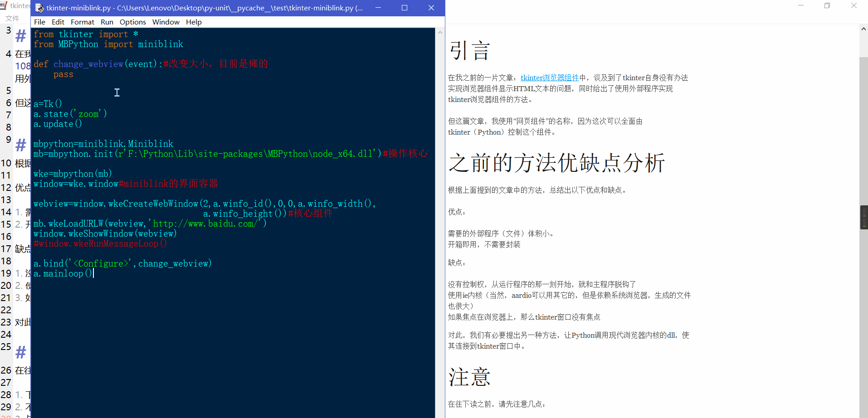Maximize the tkinter-miniblink IDLE window
Screen dimensions: 868x418
405,8
